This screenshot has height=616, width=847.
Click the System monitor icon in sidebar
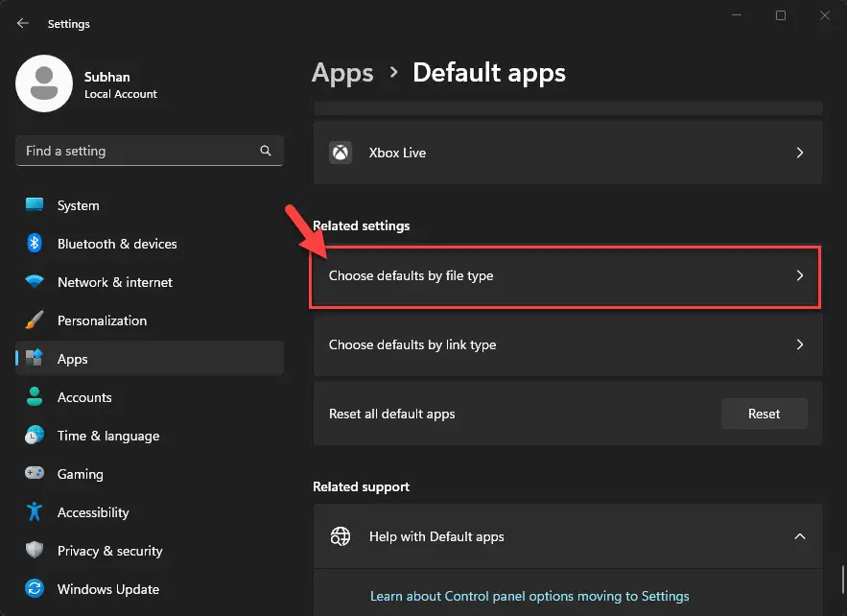click(x=35, y=205)
